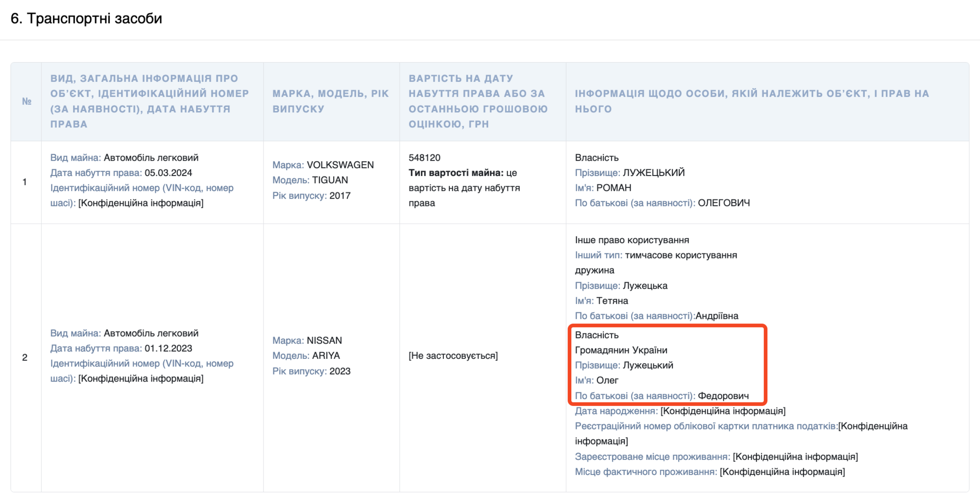Image resolution: width=980 pixels, height=501 pixels.
Task: Click the "Марка, модель, рік випуску" column header
Action: click(330, 101)
